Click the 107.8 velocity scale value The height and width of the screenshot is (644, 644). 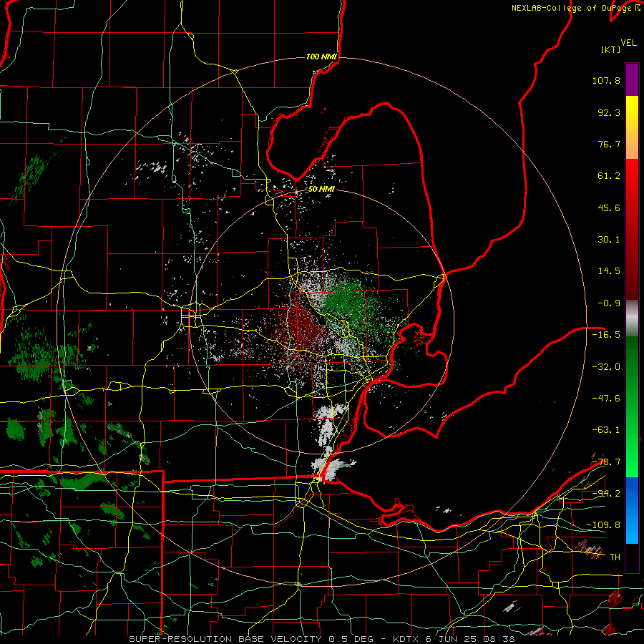tap(606, 80)
